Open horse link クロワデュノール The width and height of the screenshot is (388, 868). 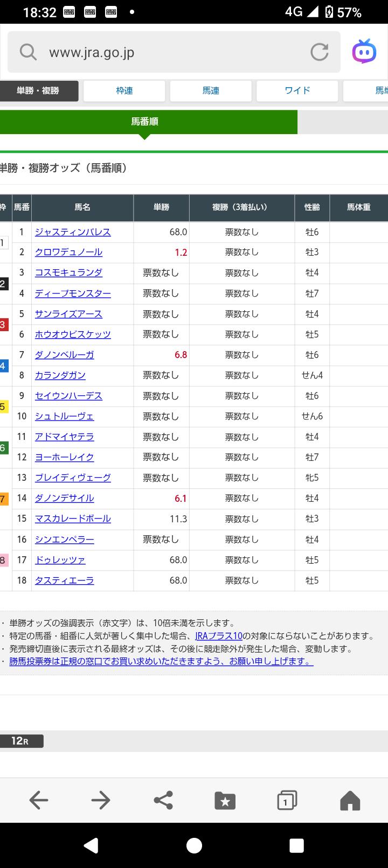pos(68,253)
